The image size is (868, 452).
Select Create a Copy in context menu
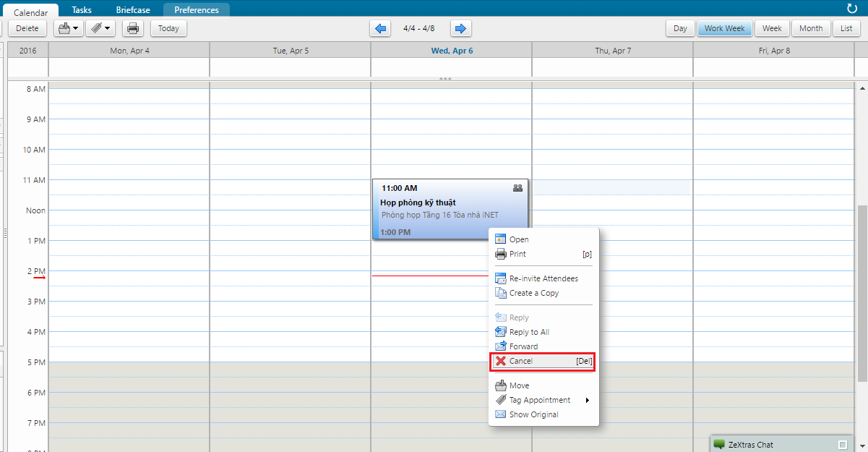[544, 293]
